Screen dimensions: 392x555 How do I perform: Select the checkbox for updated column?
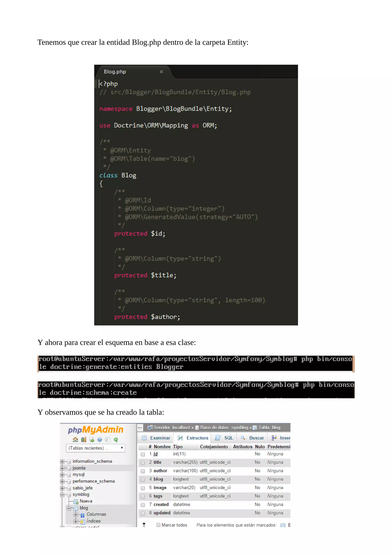[x=143, y=513]
